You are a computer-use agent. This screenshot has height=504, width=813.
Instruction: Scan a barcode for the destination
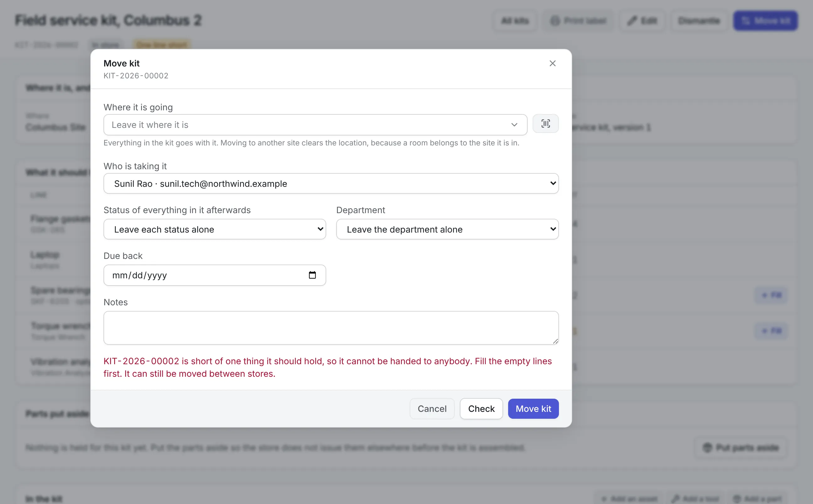(545, 124)
